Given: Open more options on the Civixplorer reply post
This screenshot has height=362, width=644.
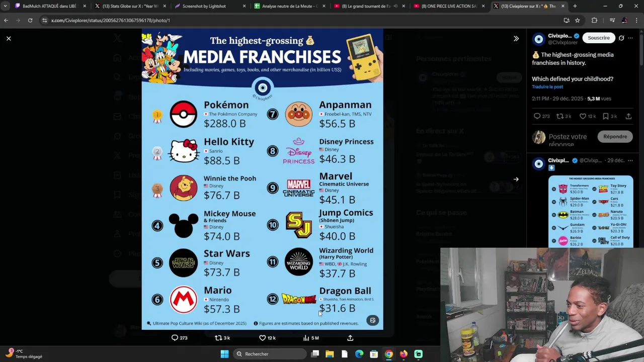Looking at the screenshot, I should 630,160.
